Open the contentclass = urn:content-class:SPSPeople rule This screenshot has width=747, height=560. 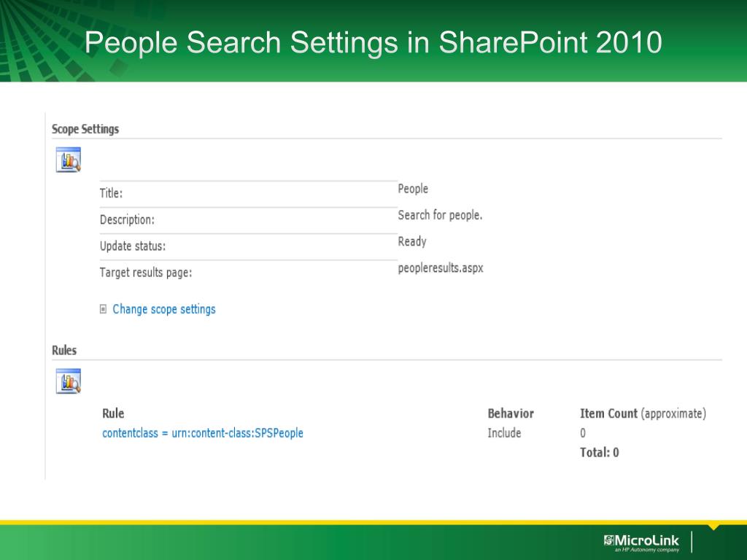(x=203, y=433)
